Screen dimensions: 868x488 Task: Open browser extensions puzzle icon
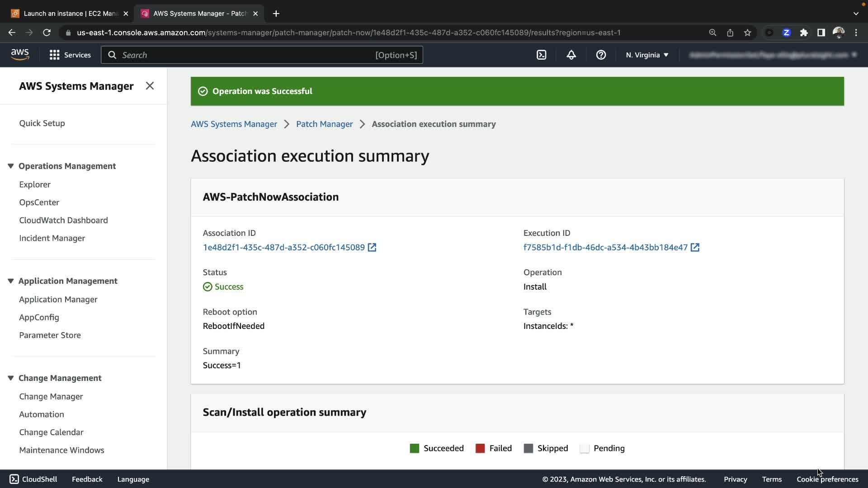click(x=804, y=33)
